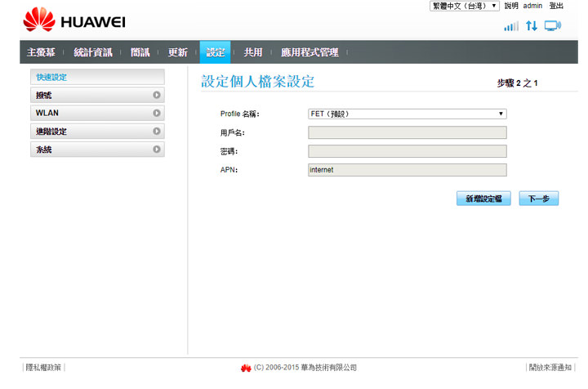The width and height of the screenshot is (588, 389).
Task: Click the APN: label
Action: pos(229,170)
